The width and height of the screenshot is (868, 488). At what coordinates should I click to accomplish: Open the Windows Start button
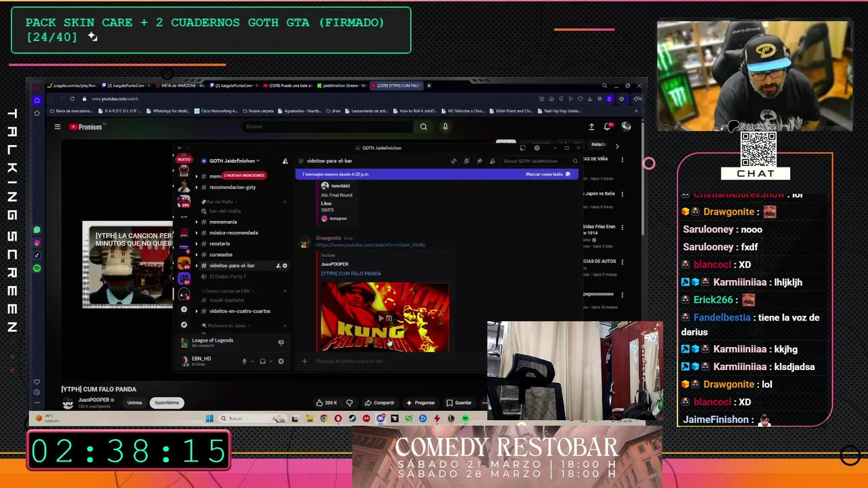[210, 418]
